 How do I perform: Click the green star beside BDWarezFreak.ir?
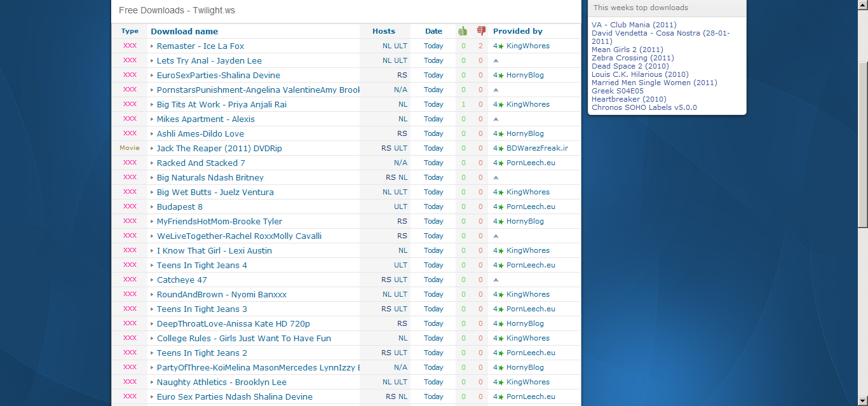point(501,149)
